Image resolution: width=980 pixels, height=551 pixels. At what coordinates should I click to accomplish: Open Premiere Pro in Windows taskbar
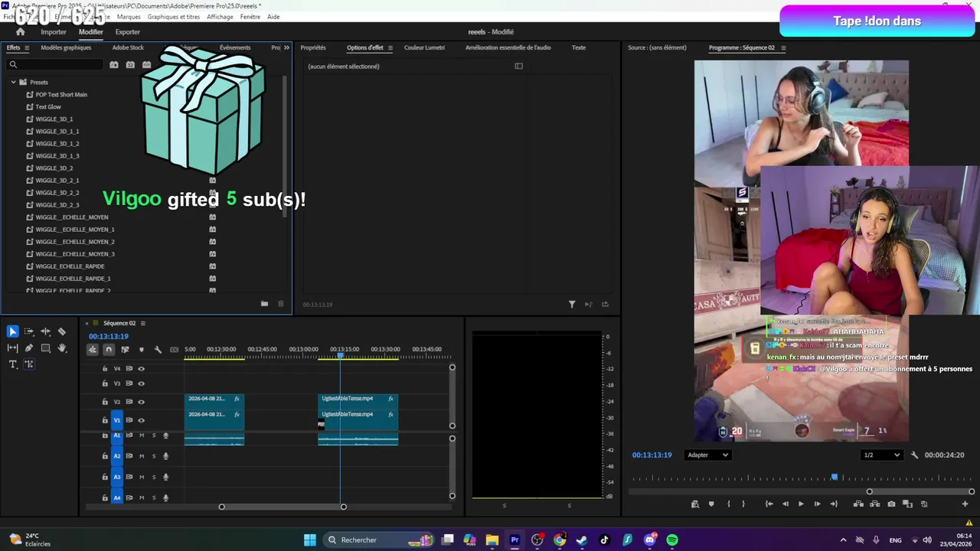click(514, 540)
